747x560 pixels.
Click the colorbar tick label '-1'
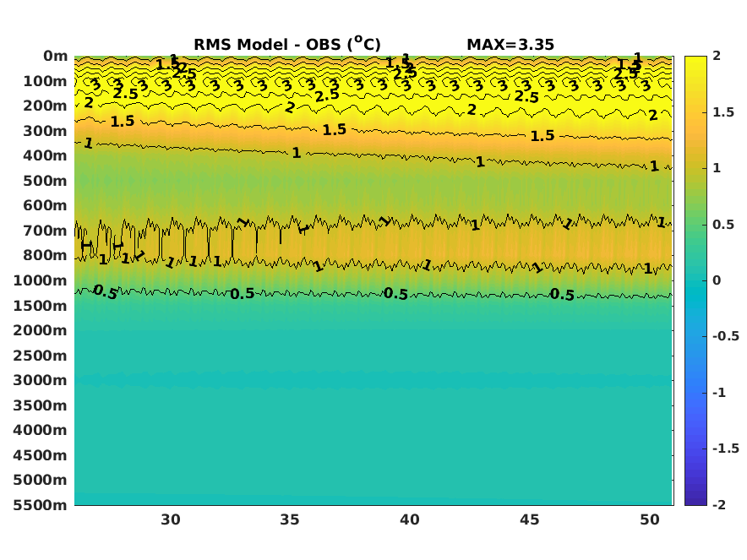coord(719,393)
